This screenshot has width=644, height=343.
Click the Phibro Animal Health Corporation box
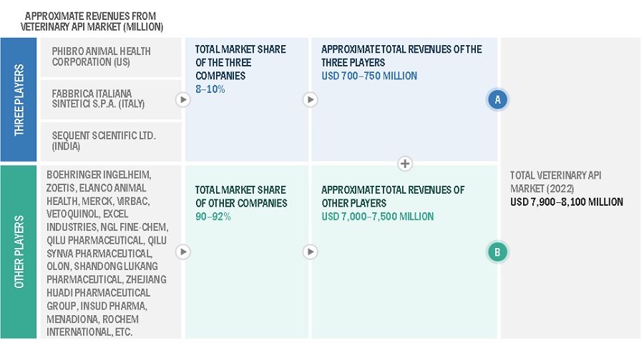coord(109,56)
